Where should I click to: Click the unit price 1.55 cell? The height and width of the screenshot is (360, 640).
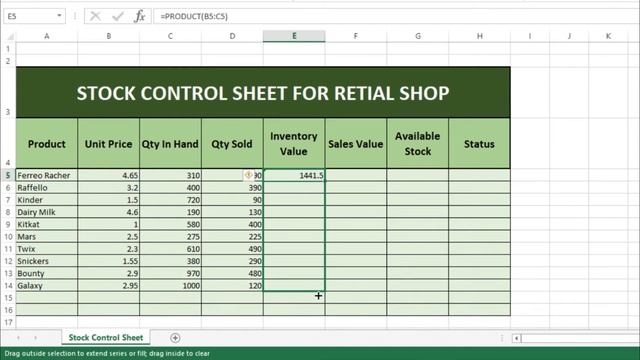coord(109,261)
